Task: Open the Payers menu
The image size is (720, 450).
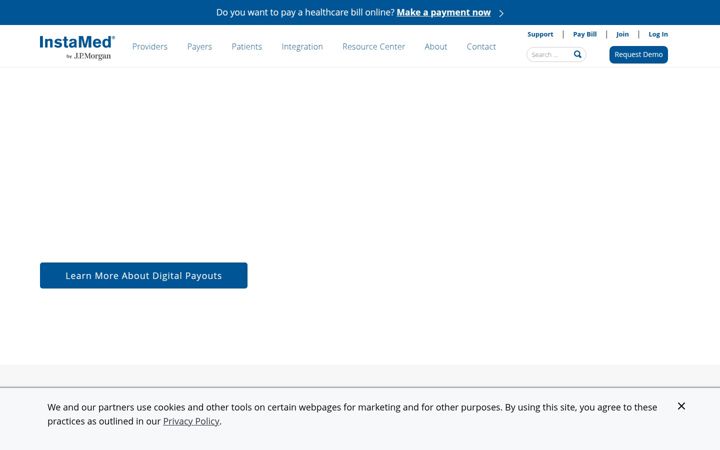Action: pos(199,46)
